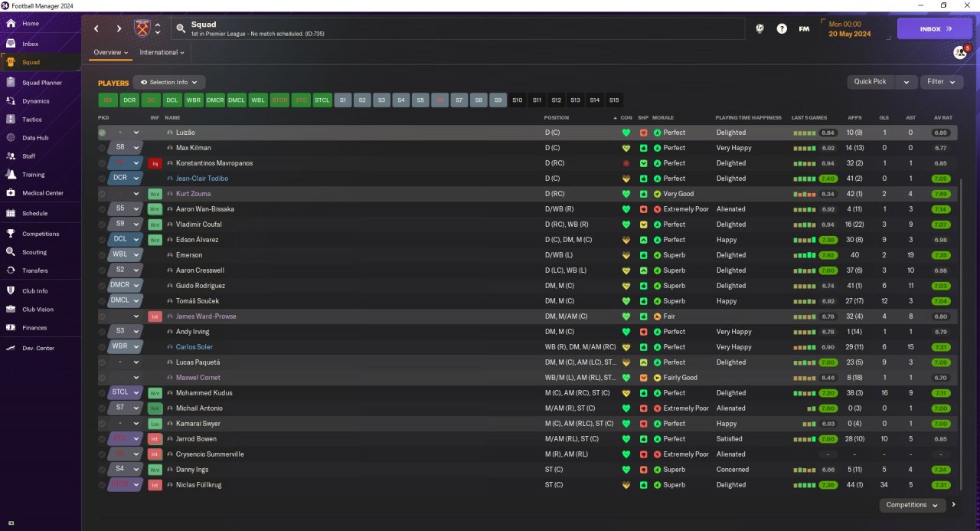
Task: Select the DMCR position slot
Action: 215,100
